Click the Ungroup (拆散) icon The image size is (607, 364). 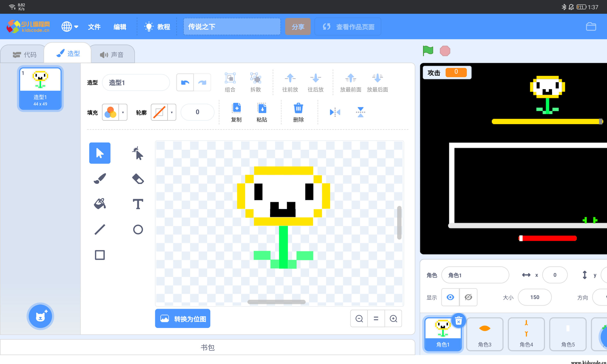pos(255,82)
